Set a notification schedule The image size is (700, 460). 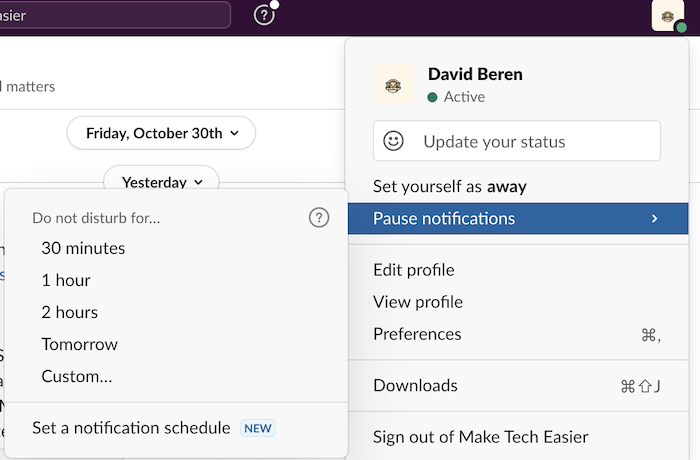(176, 428)
